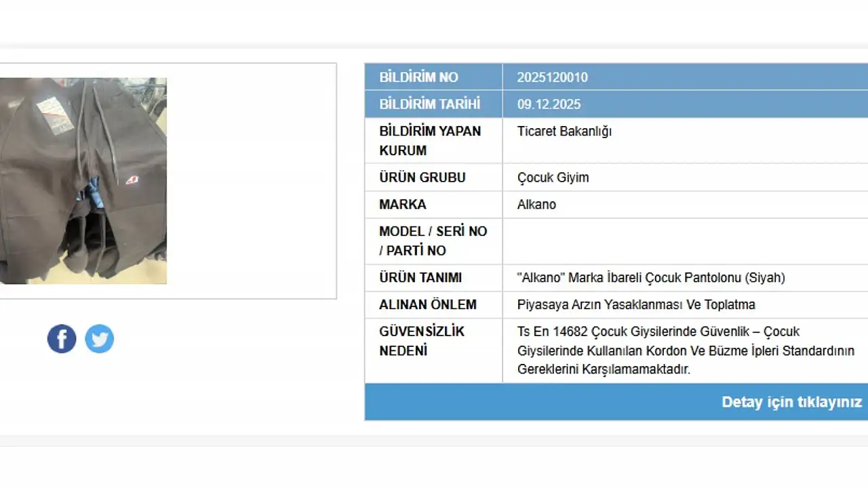This screenshot has width=868, height=490.
Task: Click the Facebook share circle icon
Action: [x=61, y=339]
